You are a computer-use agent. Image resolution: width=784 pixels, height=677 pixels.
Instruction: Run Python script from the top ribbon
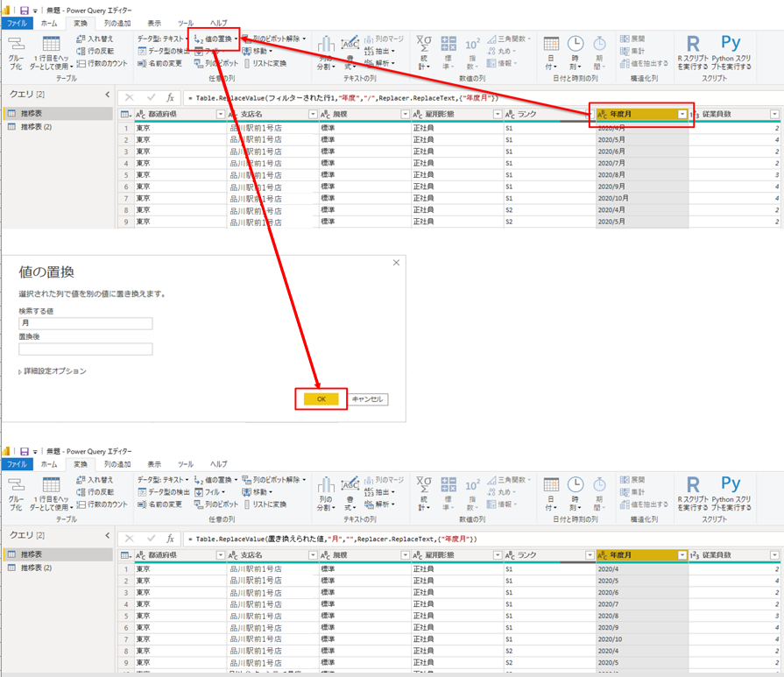pos(731,44)
